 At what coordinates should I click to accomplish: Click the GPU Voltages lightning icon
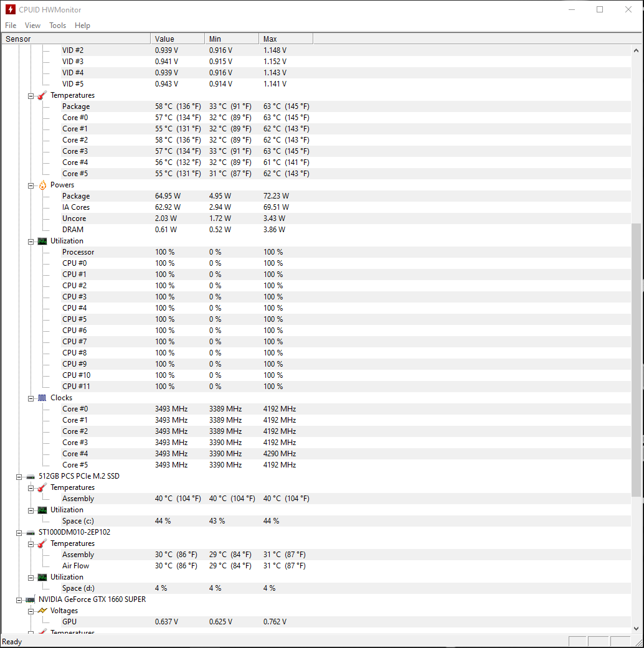click(42, 611)
